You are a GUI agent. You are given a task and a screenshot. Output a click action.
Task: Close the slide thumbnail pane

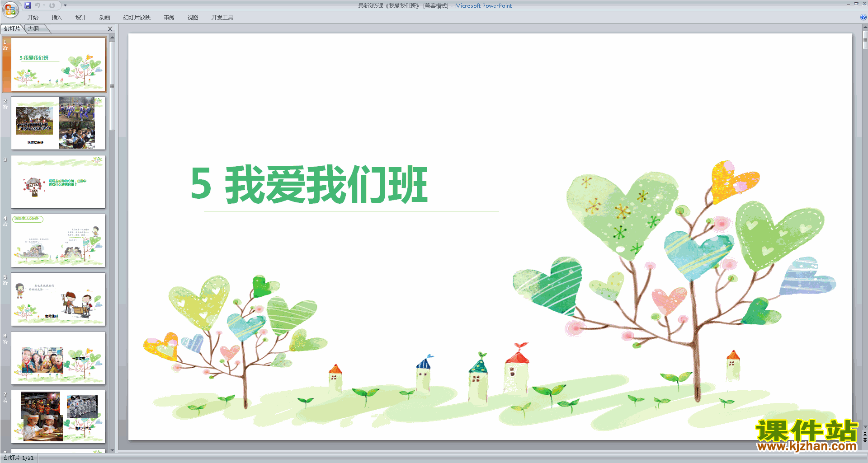110,29
